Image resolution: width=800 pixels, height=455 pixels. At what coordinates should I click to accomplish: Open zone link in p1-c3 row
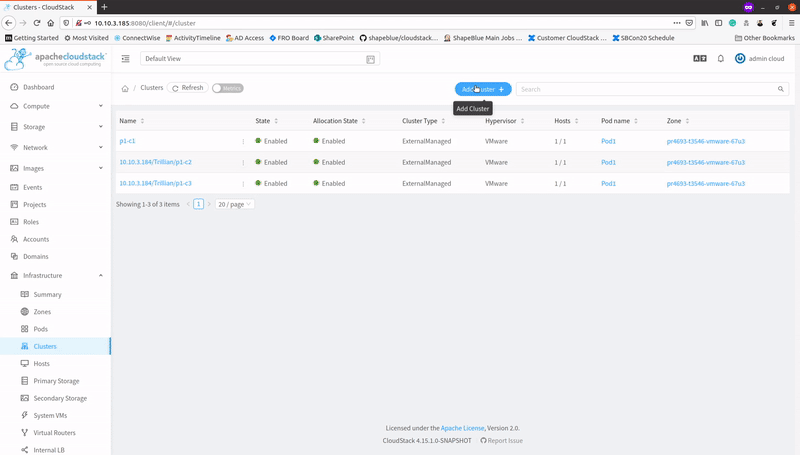click(706, 184)
